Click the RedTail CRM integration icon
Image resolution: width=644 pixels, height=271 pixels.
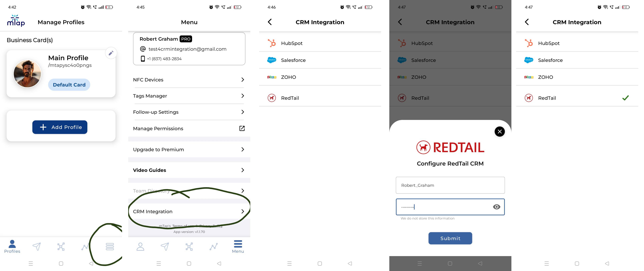pos(271,98)
